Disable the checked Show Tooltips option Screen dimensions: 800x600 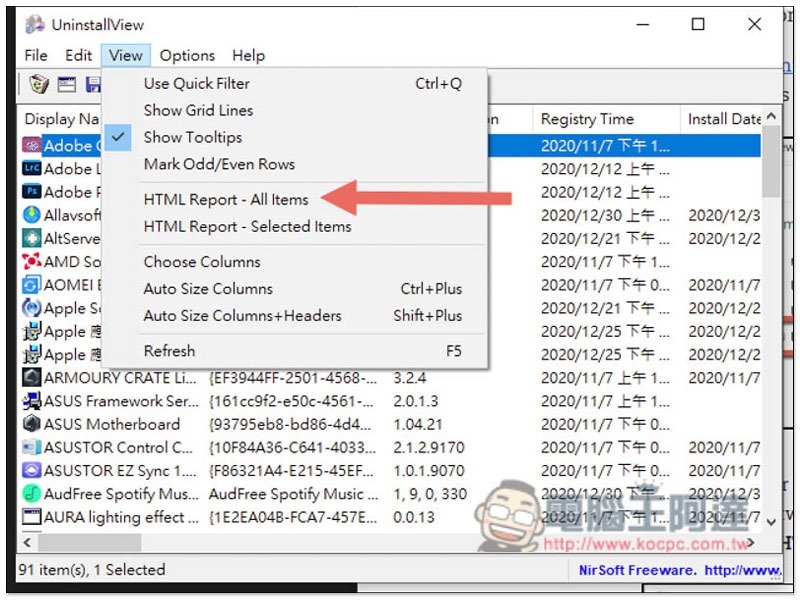[x=193, y=137]
